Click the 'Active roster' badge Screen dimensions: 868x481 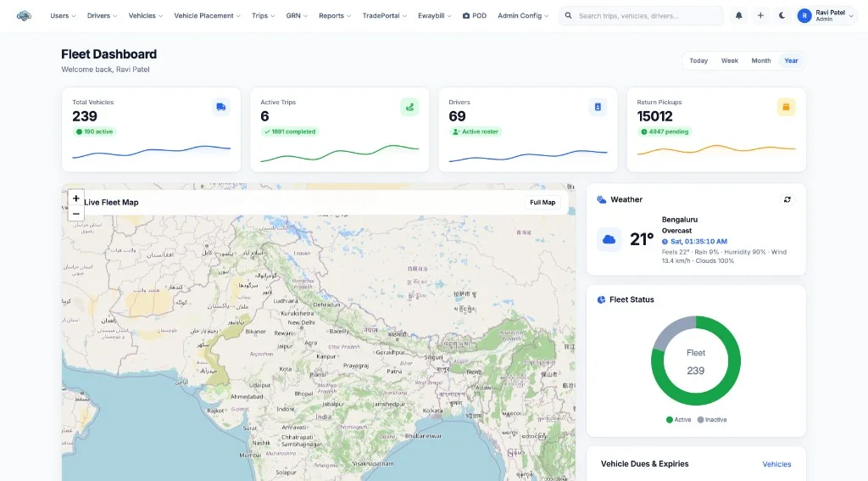pyautogui.click(x=476, y=131)
